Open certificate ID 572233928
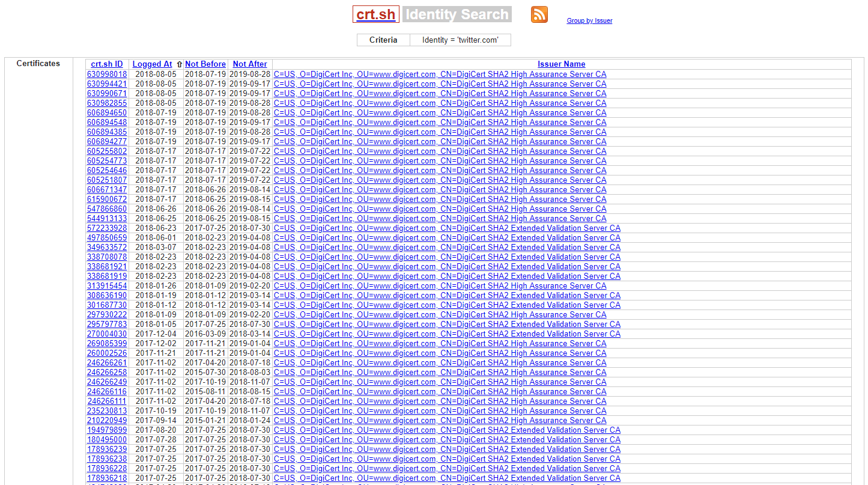868x485 pixels. point(107,228)
